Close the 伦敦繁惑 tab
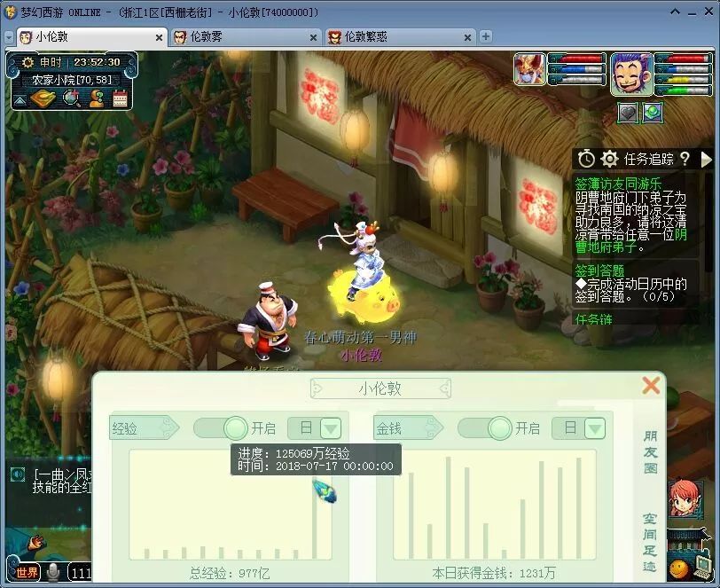720x588 pixels. coord(467,37)
